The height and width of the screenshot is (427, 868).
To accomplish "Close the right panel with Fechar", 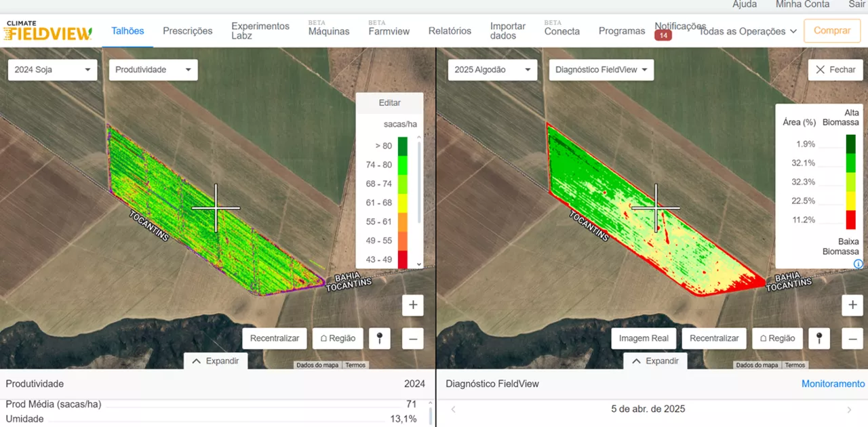I will coord(835,70).
